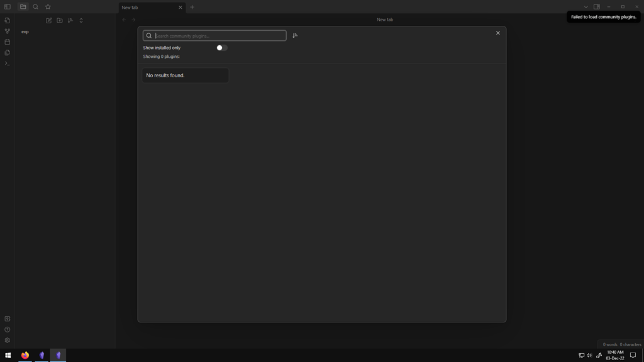Click the 0 words status item
The width and height of the screenshot is (644, 362).
pos(610,345)
